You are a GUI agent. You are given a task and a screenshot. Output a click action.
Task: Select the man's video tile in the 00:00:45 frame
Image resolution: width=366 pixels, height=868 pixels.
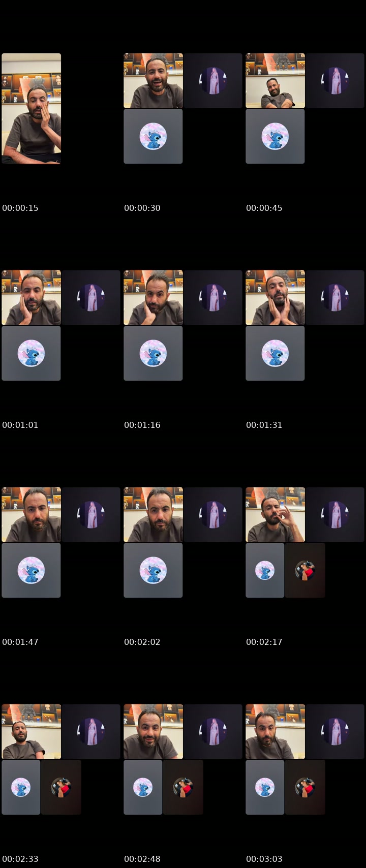click(x=275, y=81)
